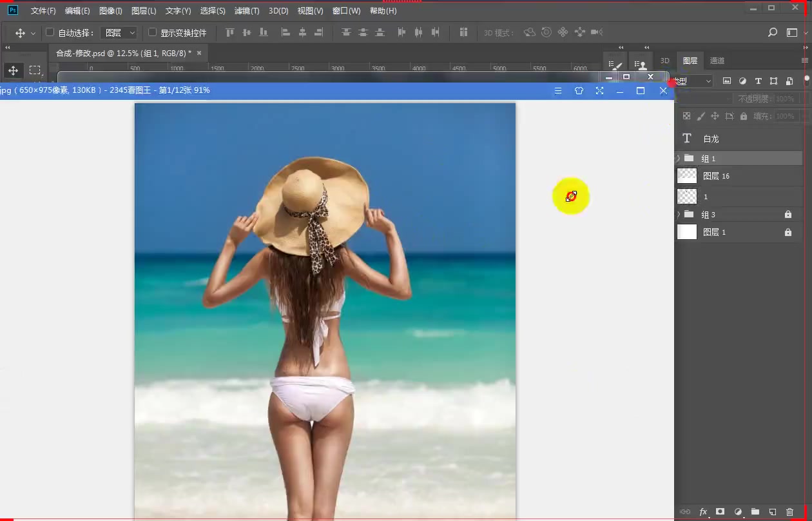Create a new layer group
Viewport: 812px width, 521px height.
coord(755,512)
